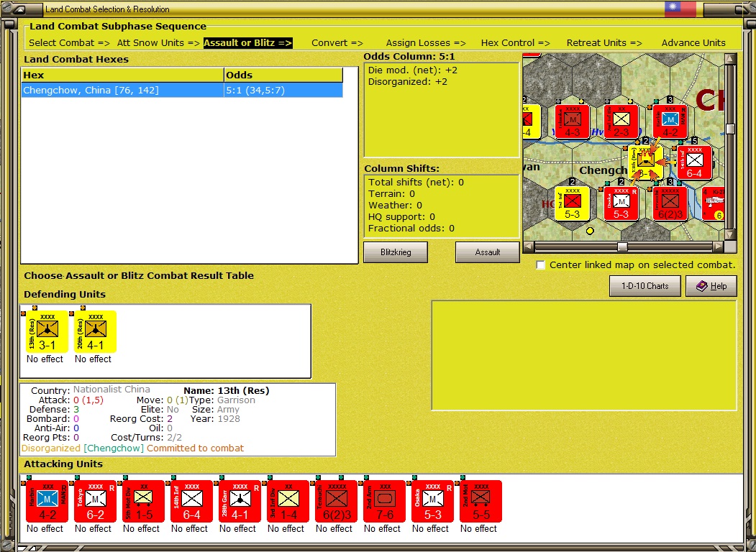Click the burning Chengchow defender on map
The width and height of the screenshot is (756, 552).
[645, 163]
